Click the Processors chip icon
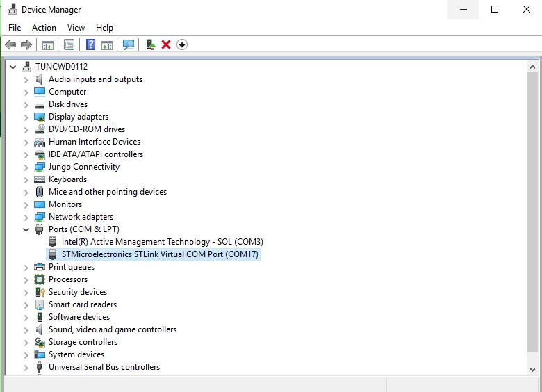 point(40,279)
